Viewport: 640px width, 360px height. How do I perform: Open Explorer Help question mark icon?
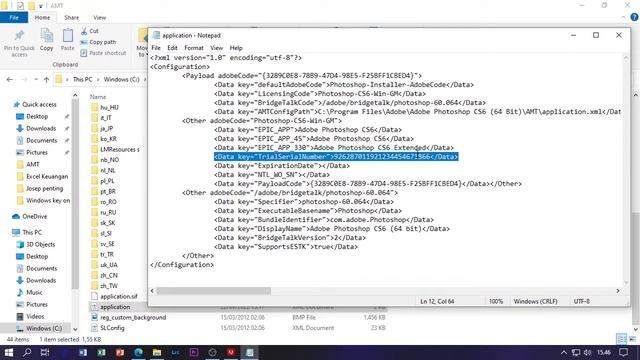pos(634,17)
